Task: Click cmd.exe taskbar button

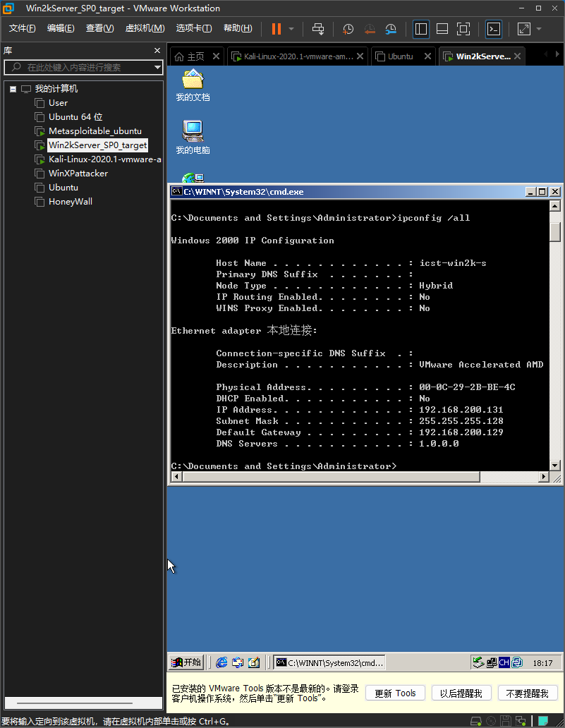Action: [x=329, y=662]
